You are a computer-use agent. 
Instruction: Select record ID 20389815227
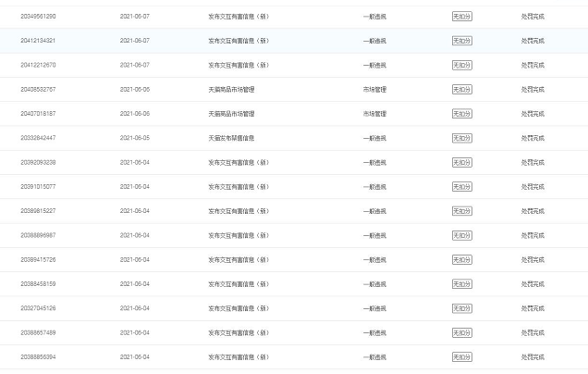pyautogui.click(x=38, y=211)
